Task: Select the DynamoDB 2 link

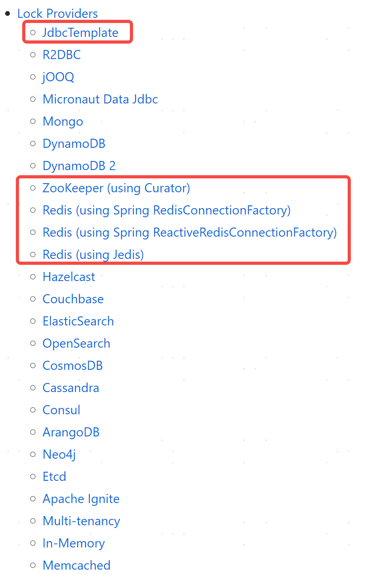Action: (79, 166)
